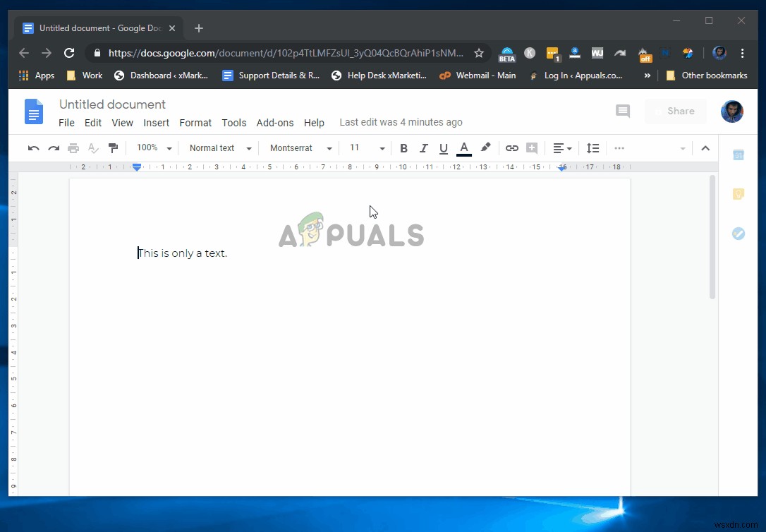Click the text 'This is only a text.'

point(183,253)
